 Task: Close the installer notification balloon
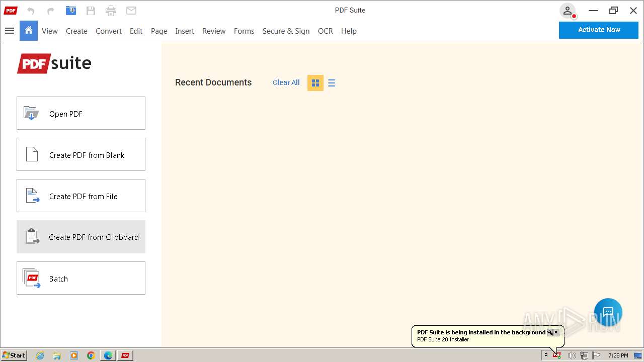tap(556, 332)
